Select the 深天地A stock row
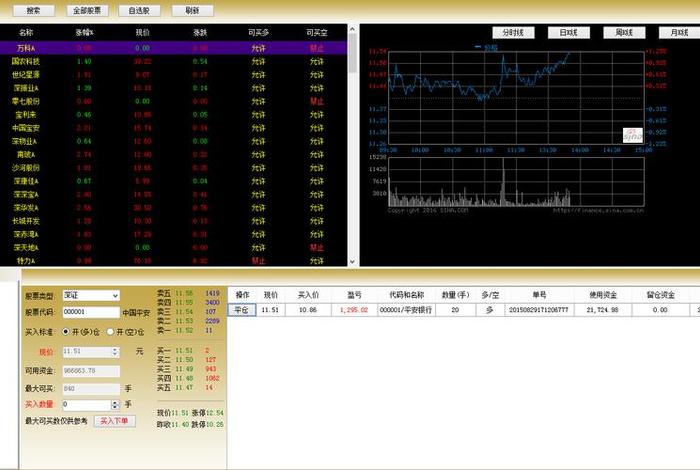Image resolution: width=700 pixels, height=470 pixels. (x=173, y=247)
